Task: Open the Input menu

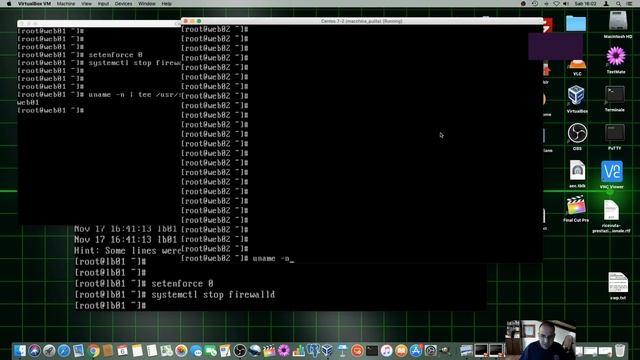Action: coord(103,4)
